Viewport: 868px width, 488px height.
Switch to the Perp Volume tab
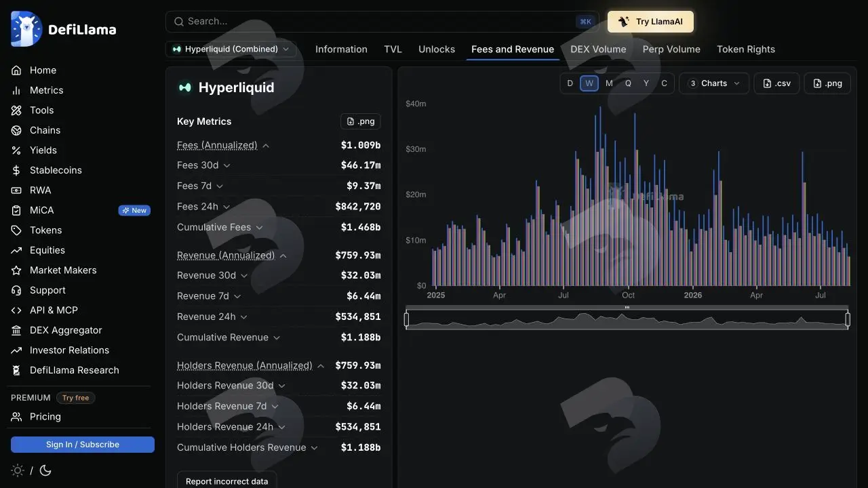[x=671, y=49]
